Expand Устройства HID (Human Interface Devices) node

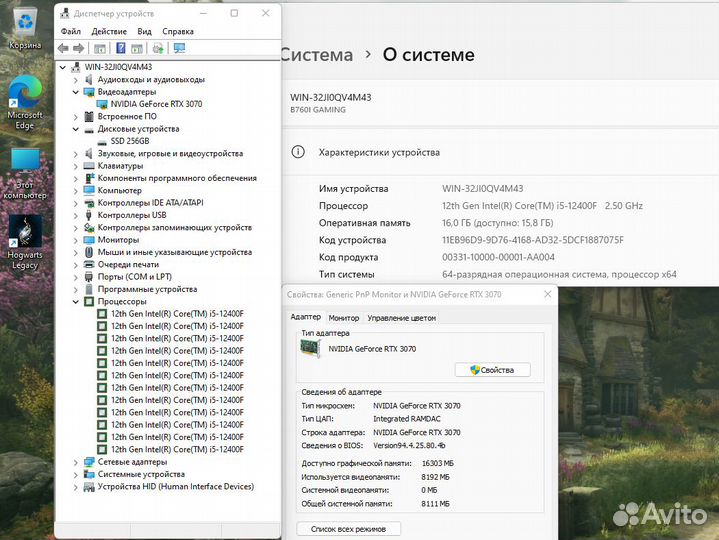[x=76, y=487]
